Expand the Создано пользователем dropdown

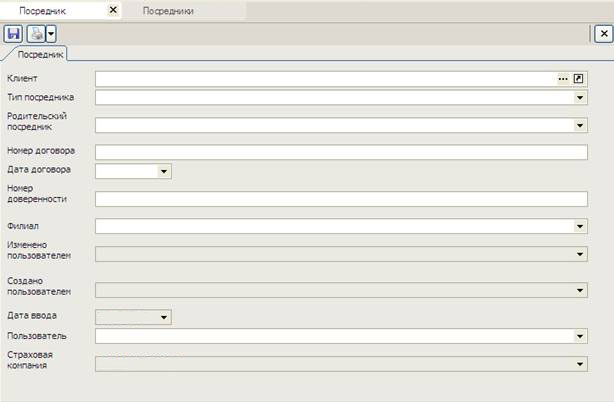[580, 291]
